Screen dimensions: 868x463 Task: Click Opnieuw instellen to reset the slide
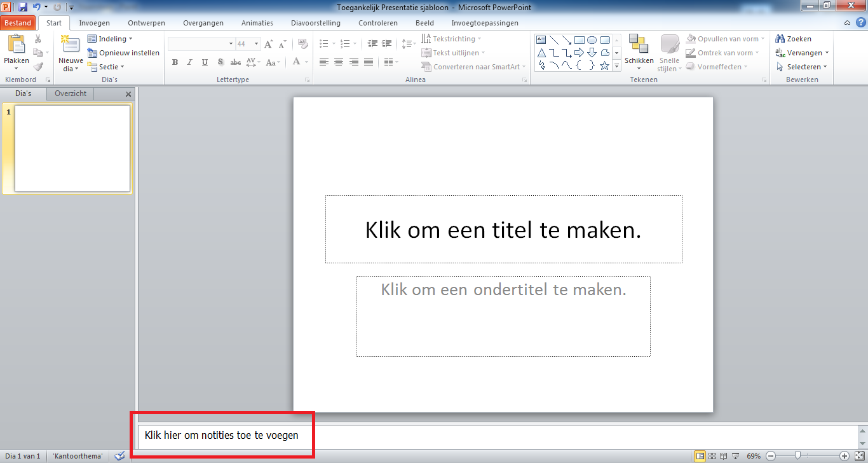tap(123, 53)
